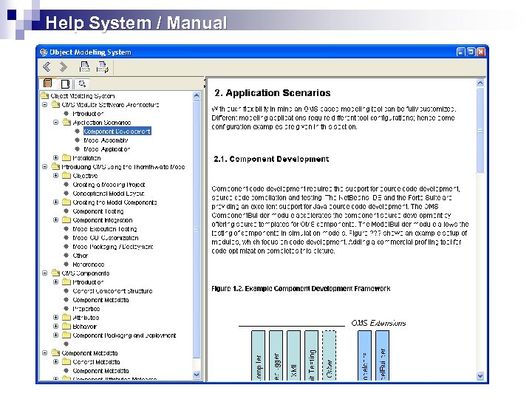The image size is (532, 399).
Task: Collapse Introducing OMS using the Thornthwaite node
Action: (45, 166)
